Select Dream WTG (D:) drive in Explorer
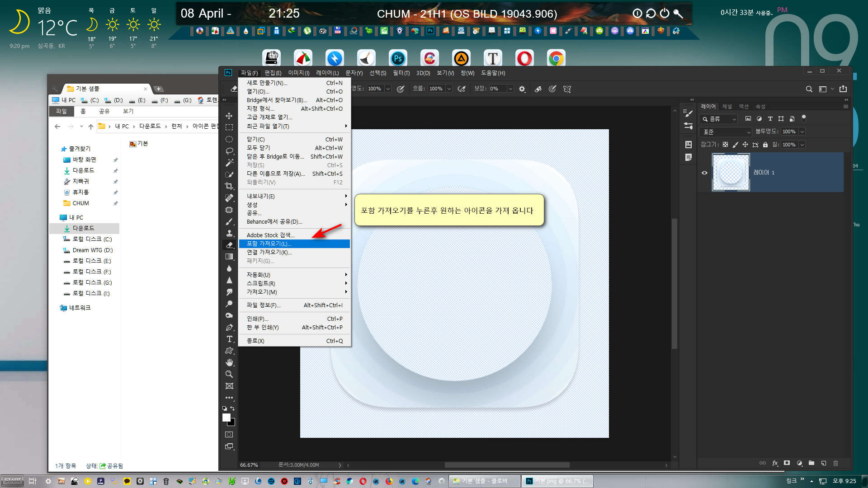Screen dimensions: 868x488 click(x=92, y=250)
